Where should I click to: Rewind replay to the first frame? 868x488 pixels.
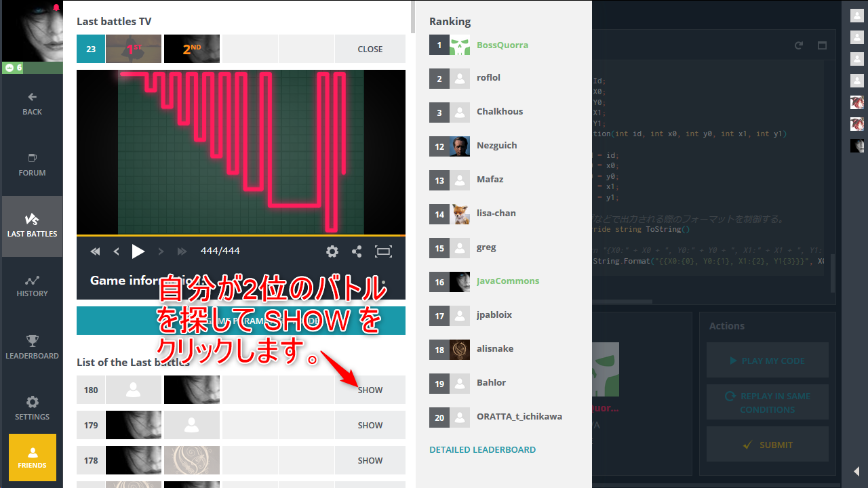coord(96,251)
